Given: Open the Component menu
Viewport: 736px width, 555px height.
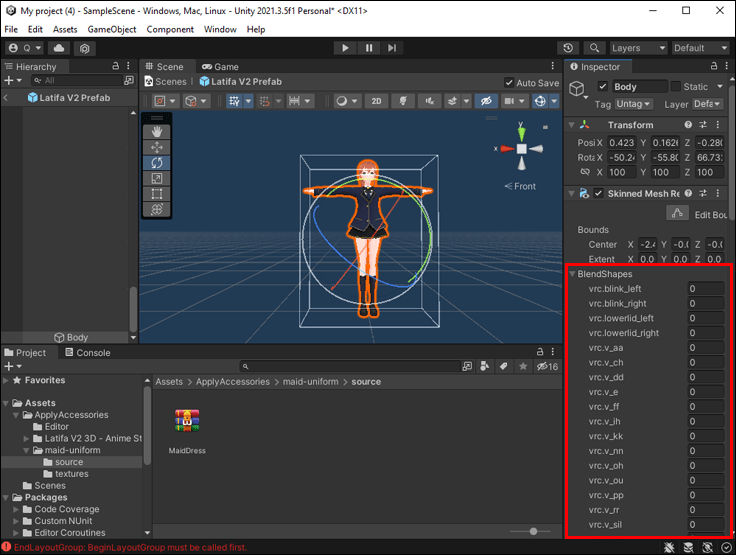Looking at the screenshot, I should (170, 29).
